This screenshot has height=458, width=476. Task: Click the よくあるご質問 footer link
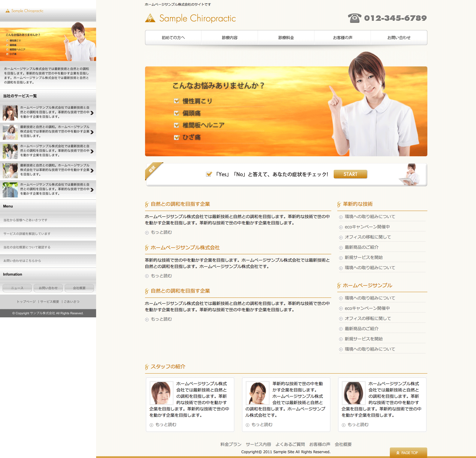(290, 444)
